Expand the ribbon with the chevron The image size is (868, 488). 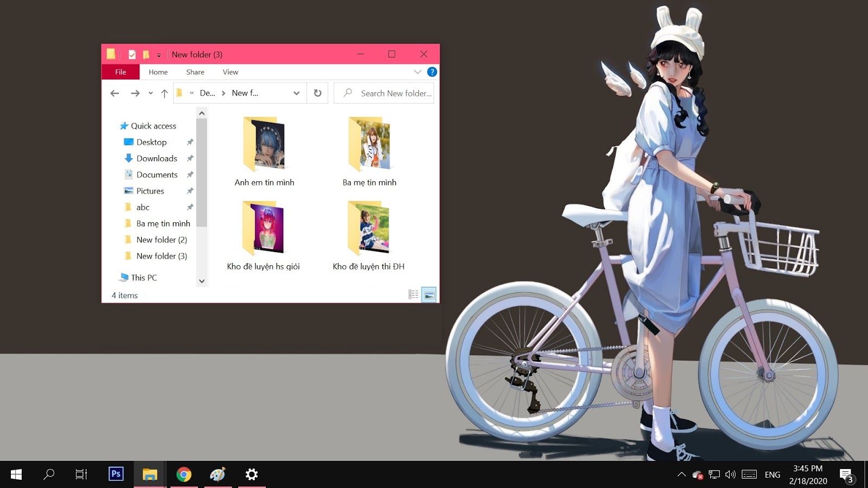pyautogui.click(x=417, y=72)
